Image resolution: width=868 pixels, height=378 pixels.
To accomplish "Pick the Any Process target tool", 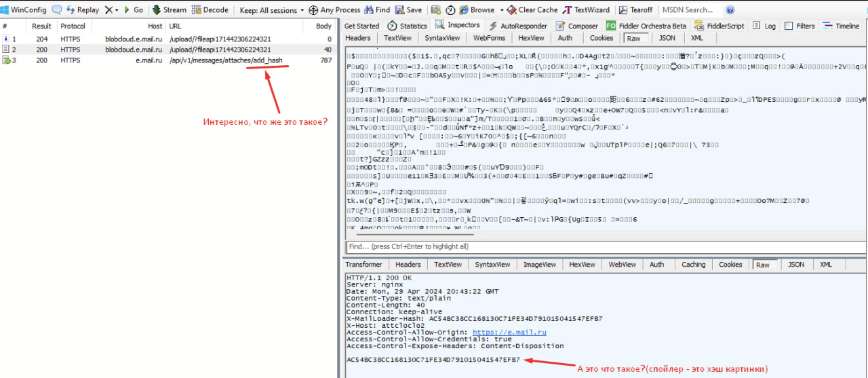I will [x=334, y=10].
